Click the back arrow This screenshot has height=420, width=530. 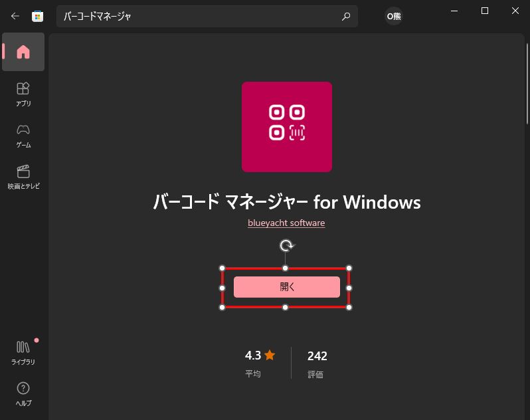pos(15,16)
